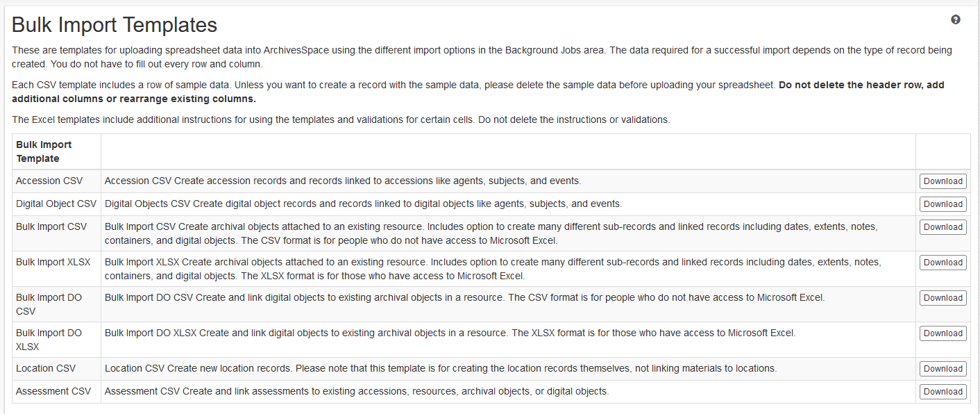980x414 pixels.
Task: Click the Bulk Import Templates page heading
Action: point(115,25)
